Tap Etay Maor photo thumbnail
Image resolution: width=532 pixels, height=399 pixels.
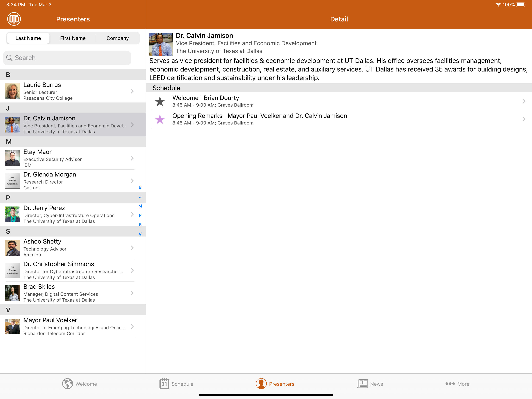click(x=12, y=158)
